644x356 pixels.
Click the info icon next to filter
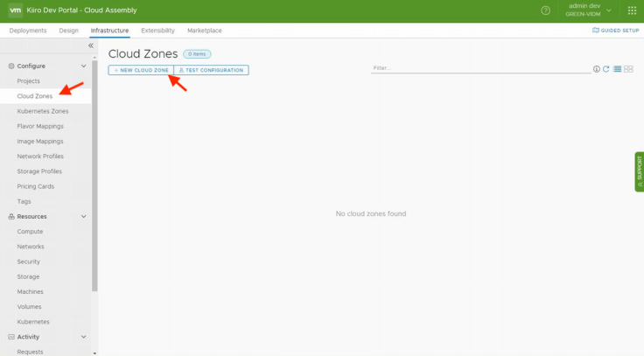click(x=597, y=69)
